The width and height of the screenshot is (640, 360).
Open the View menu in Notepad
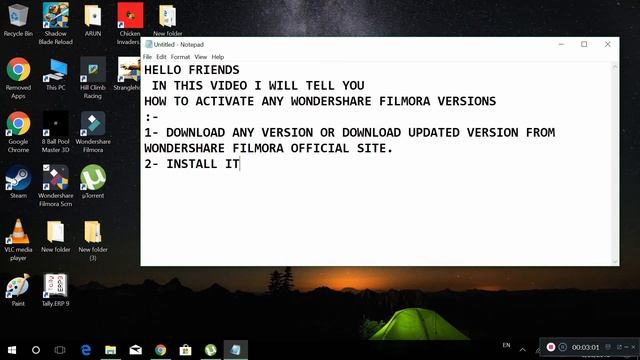pos(200,57)
